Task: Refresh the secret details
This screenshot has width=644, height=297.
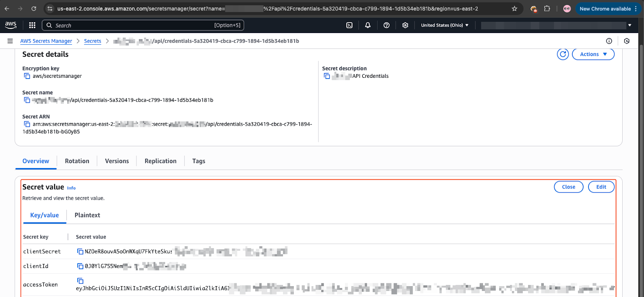Action: 562,54
